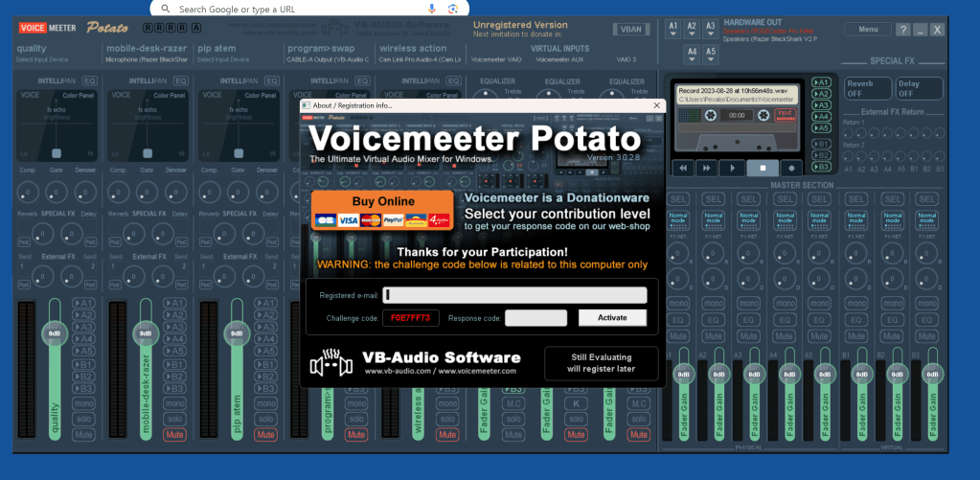The width and height of the screenshot is (980, 480).
Task: Toggle the Reverb OFF button in Special FX
Action: (x=868, y=88)
